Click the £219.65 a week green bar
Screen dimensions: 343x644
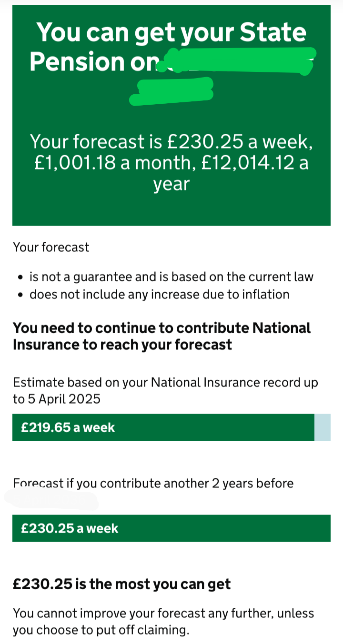click(163, 427)
